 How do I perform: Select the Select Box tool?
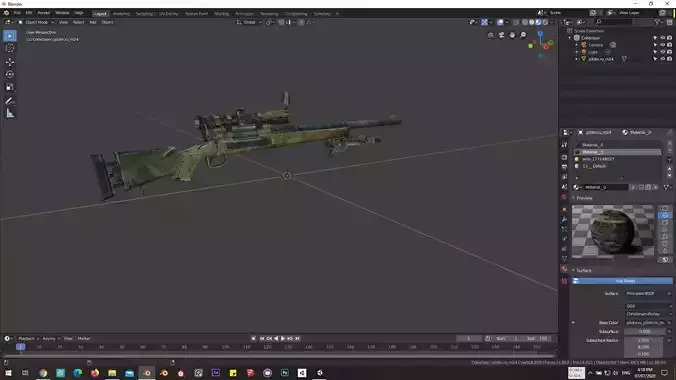click(9, 36)
